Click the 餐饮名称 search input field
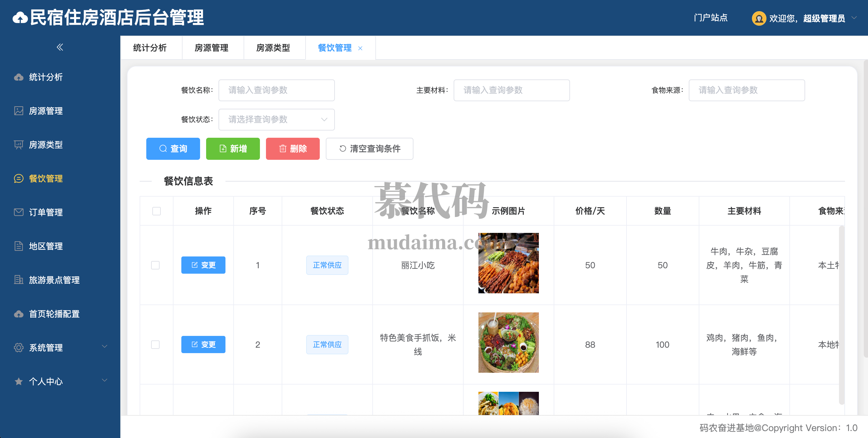The width and height of the screenshot is (868, 438). click(276, 90)
